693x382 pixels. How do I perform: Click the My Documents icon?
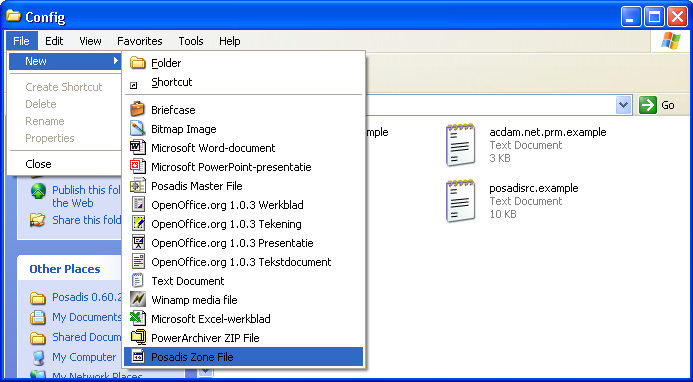click(x=38, y=317)
